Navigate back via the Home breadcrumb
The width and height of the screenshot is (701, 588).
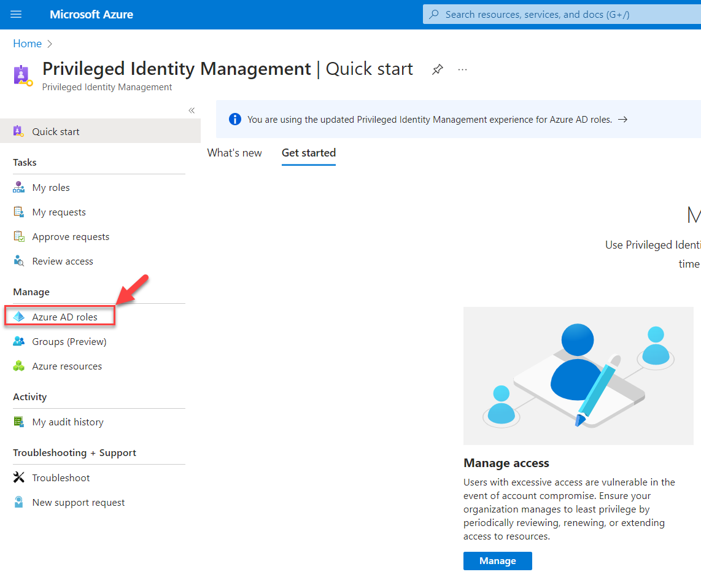(27, 43)
